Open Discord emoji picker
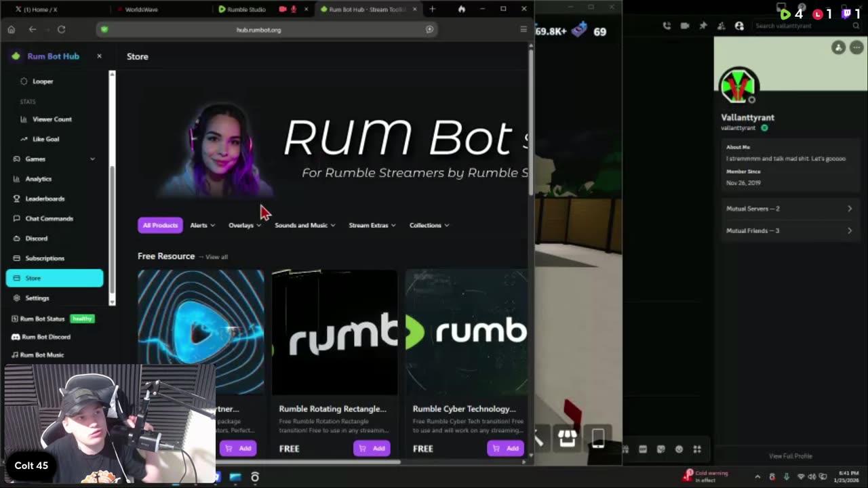The image size is (868, 488). coord(679,449)
